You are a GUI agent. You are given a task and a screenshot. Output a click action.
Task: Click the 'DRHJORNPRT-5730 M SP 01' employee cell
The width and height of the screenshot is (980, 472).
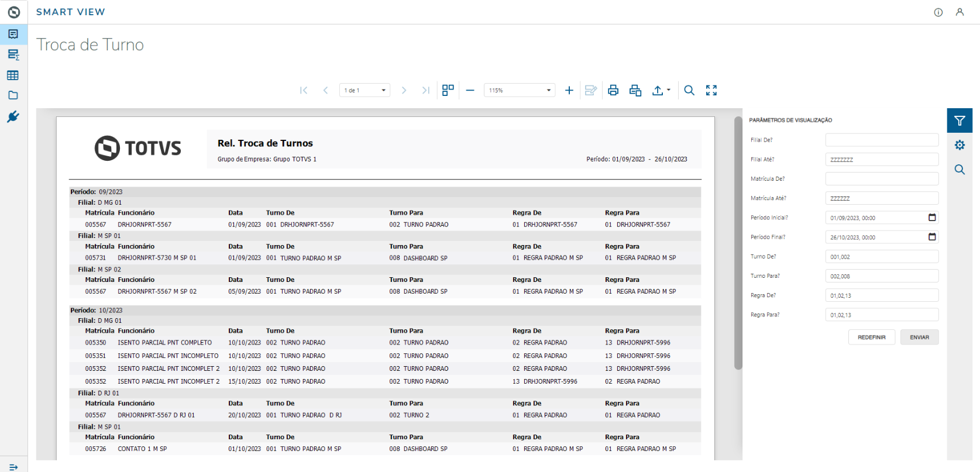click(157, 258)
